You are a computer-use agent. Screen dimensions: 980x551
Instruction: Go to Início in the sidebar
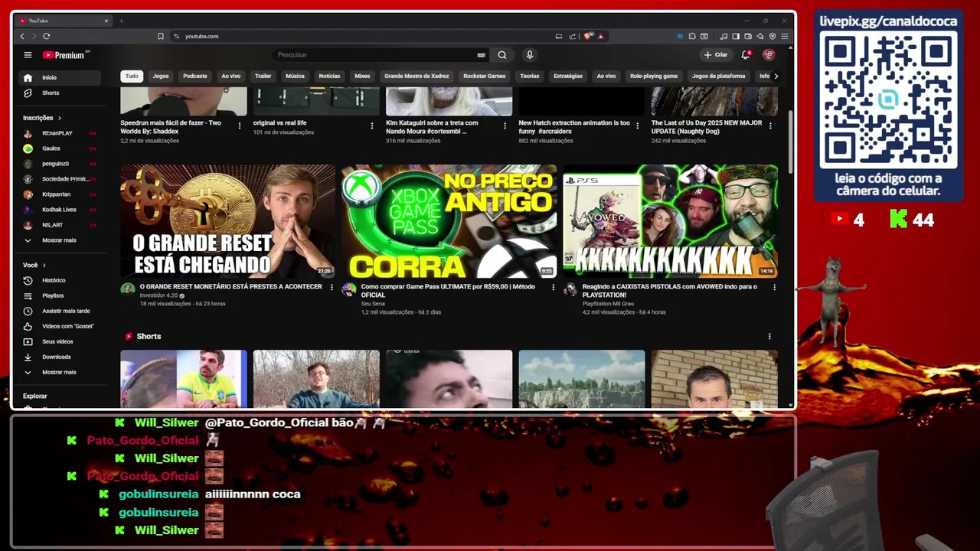point(60,77)
